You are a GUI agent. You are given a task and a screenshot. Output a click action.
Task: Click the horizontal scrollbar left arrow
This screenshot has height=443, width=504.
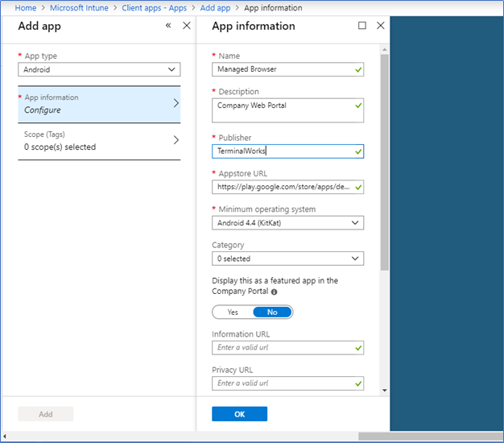5,437
